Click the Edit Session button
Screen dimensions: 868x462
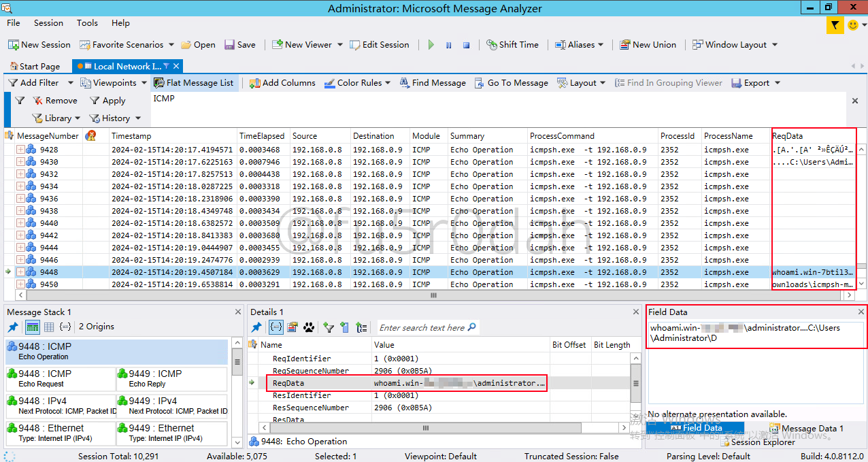point(380,44)
